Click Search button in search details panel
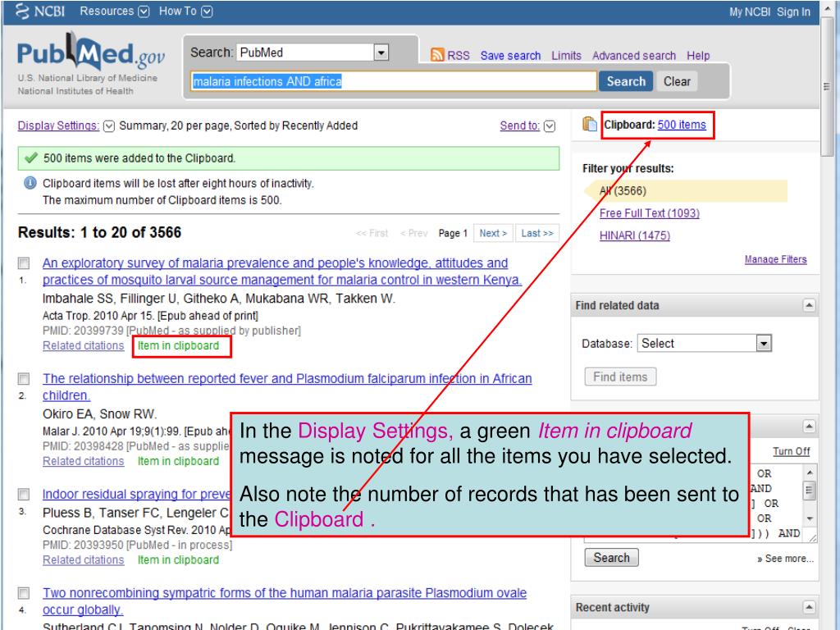840x630 pixels. coord(611,558)
